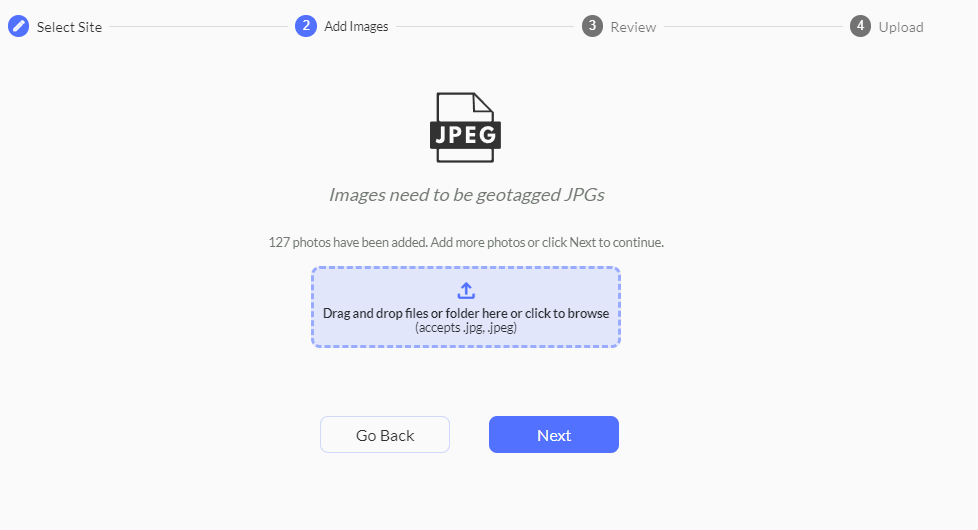
Task: Click the step 4 number circle
Action: click(860, 26)
